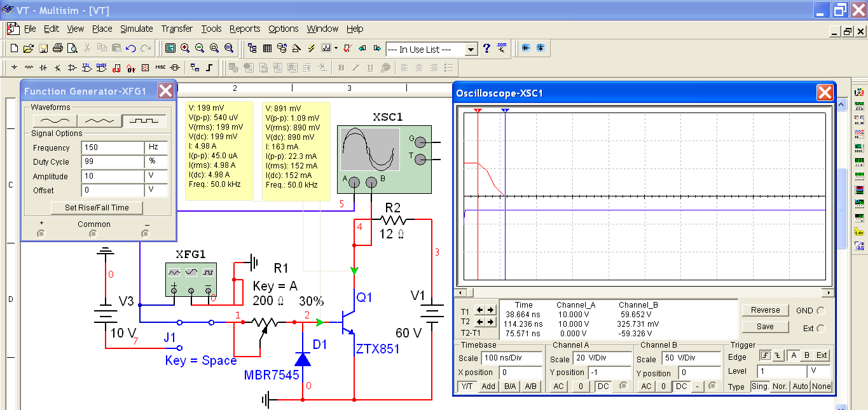Open the Simulate menu
The width and height of the screenshot is (868, 410).
[137, 29]
